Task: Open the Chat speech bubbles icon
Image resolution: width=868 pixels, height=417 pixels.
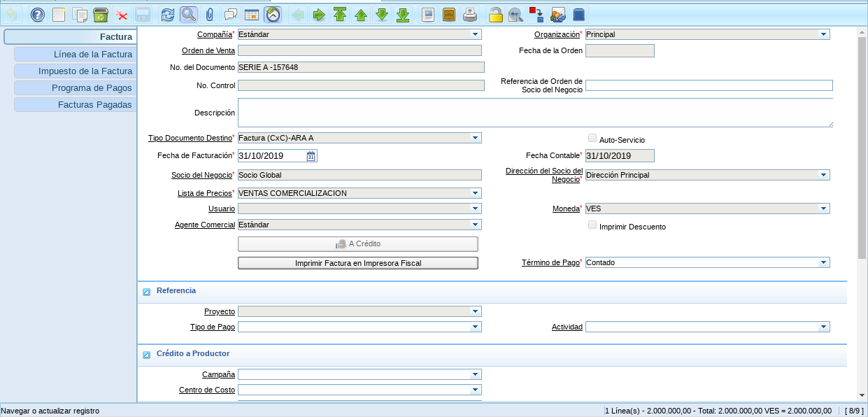Action: point(230,15)
